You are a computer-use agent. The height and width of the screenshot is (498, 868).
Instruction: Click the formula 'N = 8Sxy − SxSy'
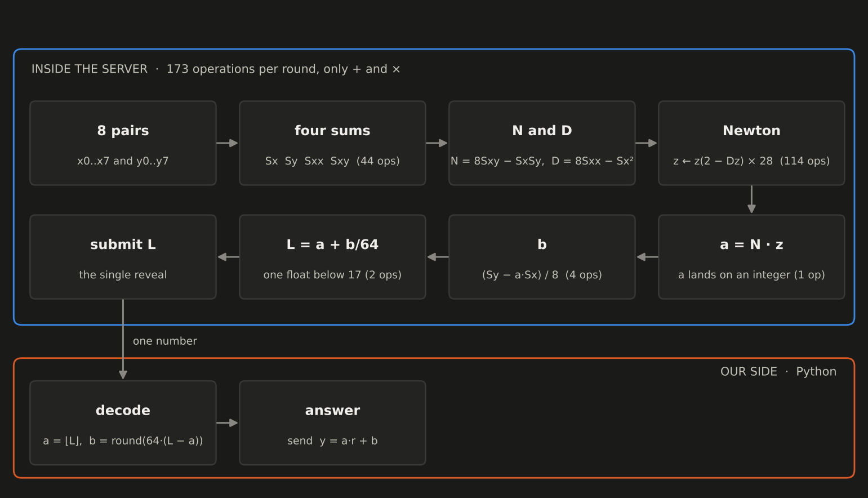[497, 161]
